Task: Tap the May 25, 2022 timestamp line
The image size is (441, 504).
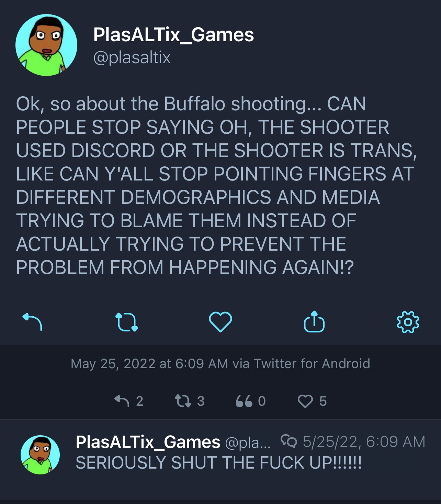Action: [x=220, y=363]
